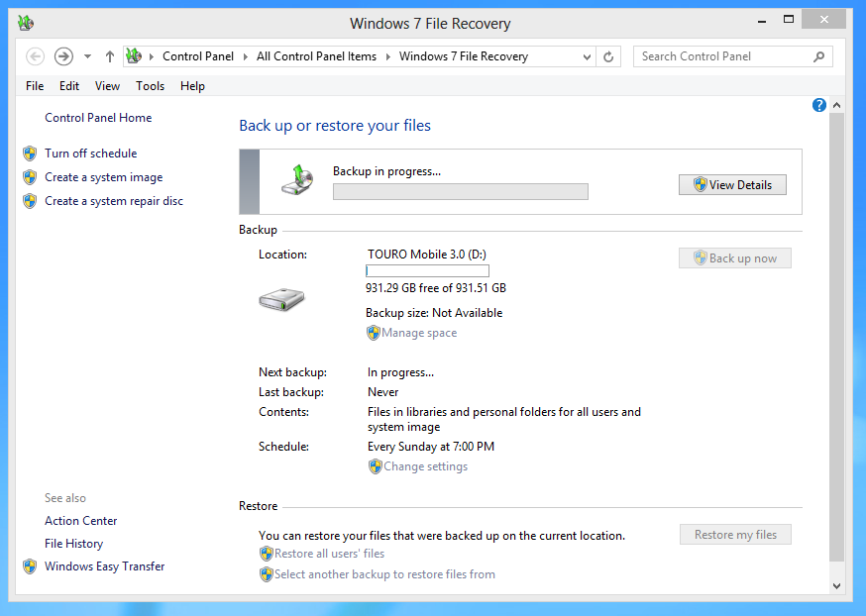The width and height of the screenshot is (866, 616).
Task: Click the Backup in progress bar
Action: point(461,191)
